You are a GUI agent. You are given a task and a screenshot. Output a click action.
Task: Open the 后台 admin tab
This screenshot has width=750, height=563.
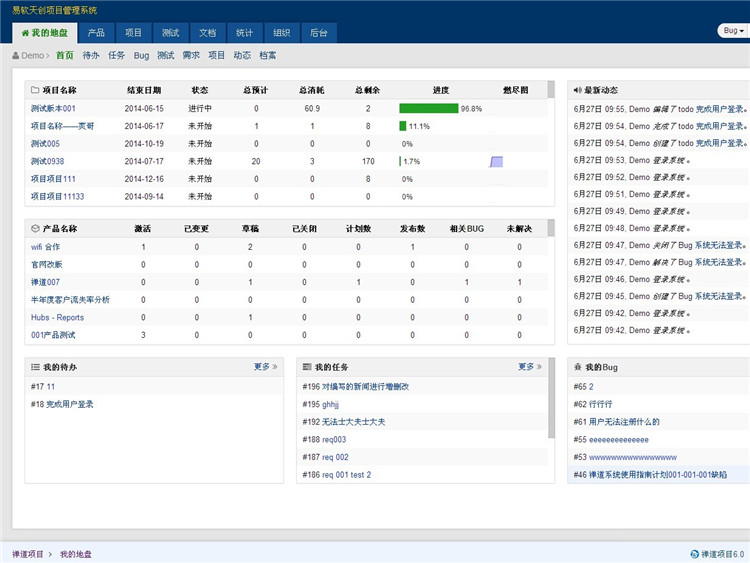click(319, 33)
